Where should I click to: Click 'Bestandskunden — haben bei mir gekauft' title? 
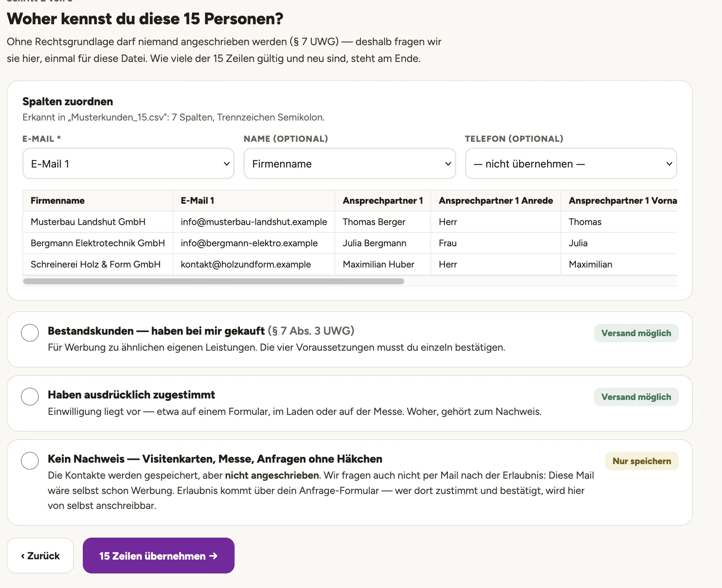pos(156,331)
